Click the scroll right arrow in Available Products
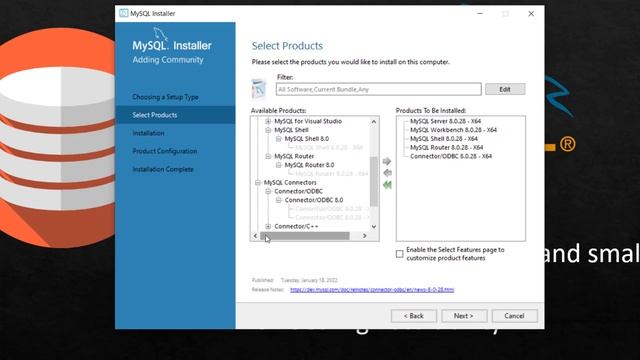 [364, 236]
